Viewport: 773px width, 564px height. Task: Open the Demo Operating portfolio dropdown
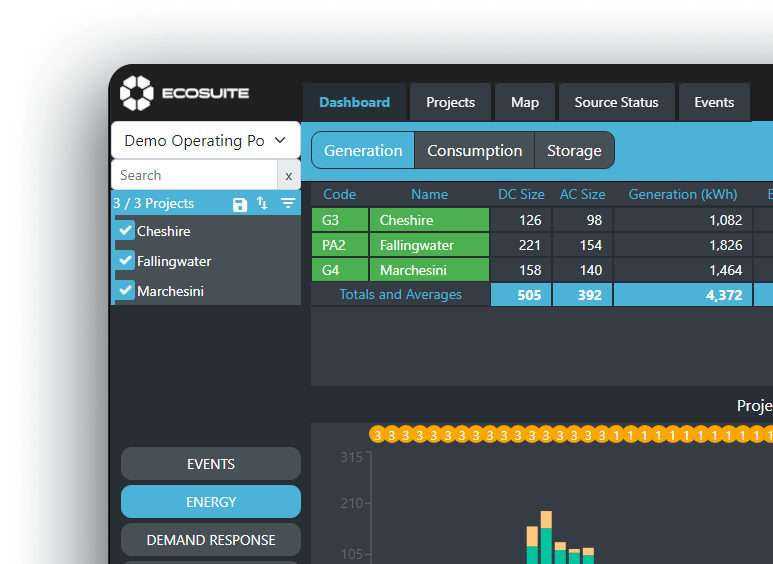205,141
